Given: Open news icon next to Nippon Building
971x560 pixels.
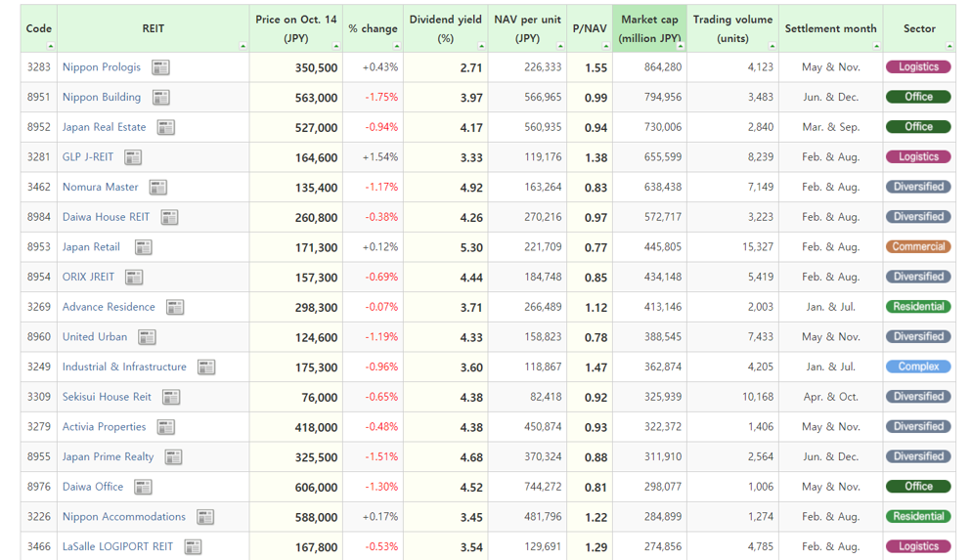Looking at the screenshot, I should [161, 97].
